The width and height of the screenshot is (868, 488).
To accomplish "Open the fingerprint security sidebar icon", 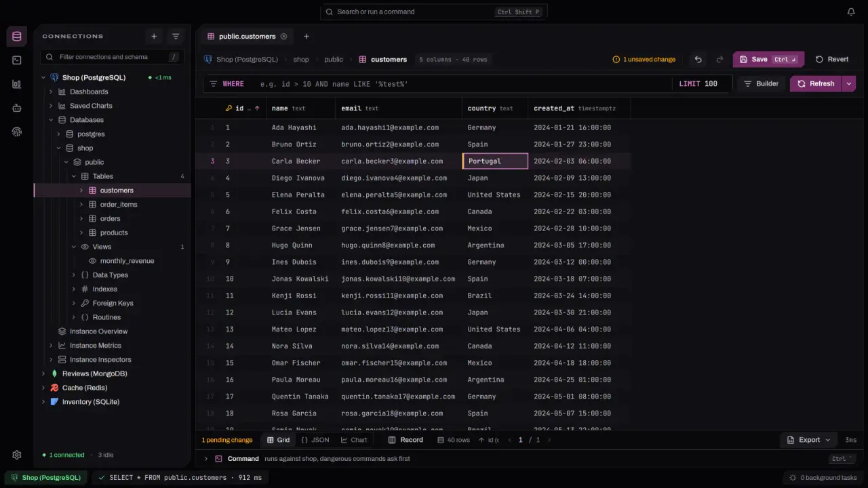I will [17, 131].
